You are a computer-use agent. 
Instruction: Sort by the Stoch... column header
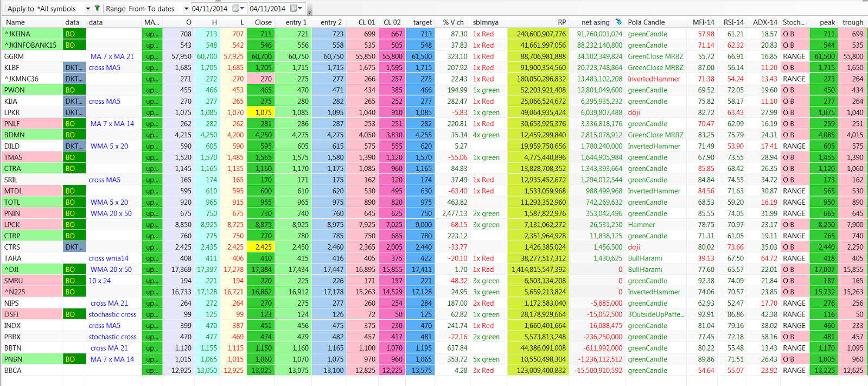[795, 22]
